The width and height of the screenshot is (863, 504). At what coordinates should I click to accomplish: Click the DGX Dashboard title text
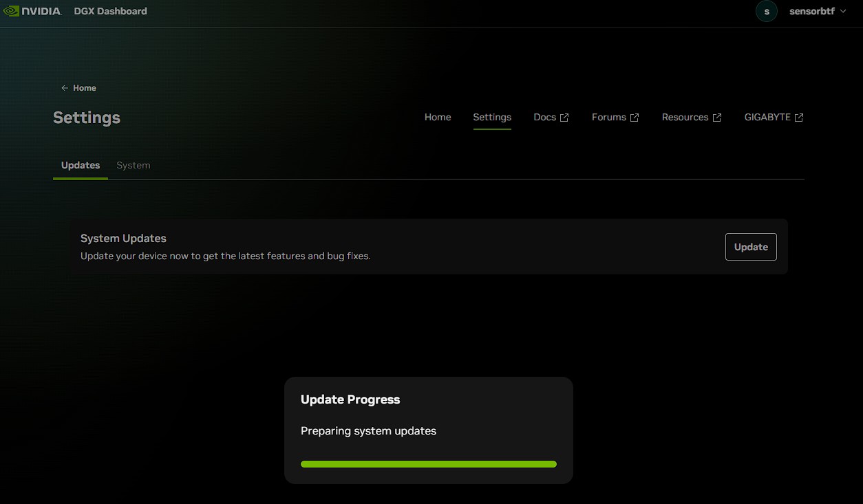click(110, 11)
